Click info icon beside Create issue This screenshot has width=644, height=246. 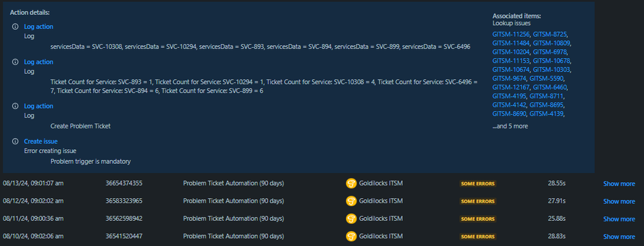pos(15,141)
